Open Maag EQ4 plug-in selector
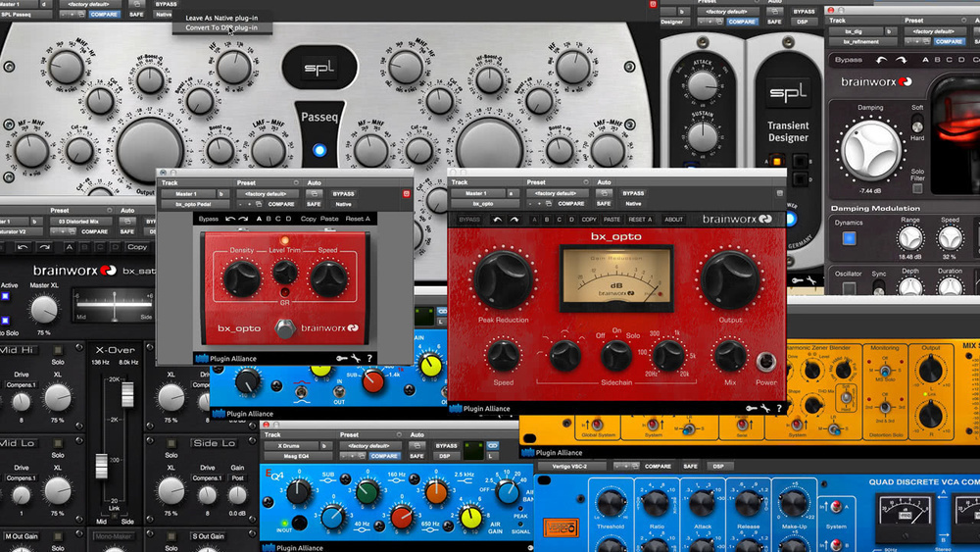This screenshot has height=552, width=980. click(297, 456)
